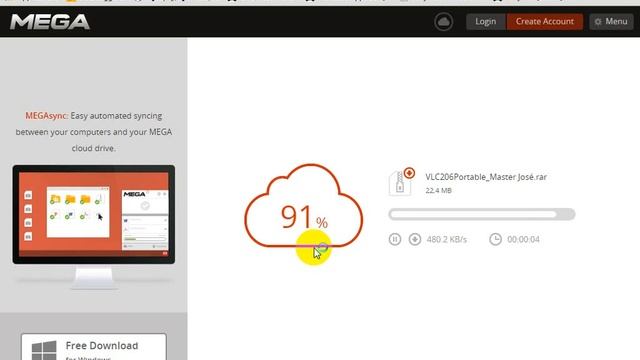Viewport: 640px width, 360px height.
Task: Click the MEGA logo
Action: (50, 22)
